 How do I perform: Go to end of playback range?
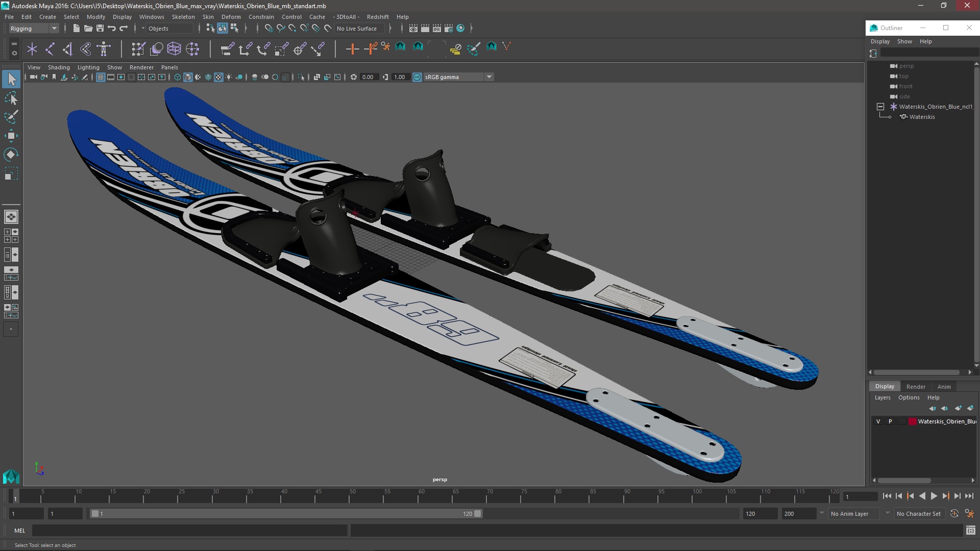coord(969,496)
